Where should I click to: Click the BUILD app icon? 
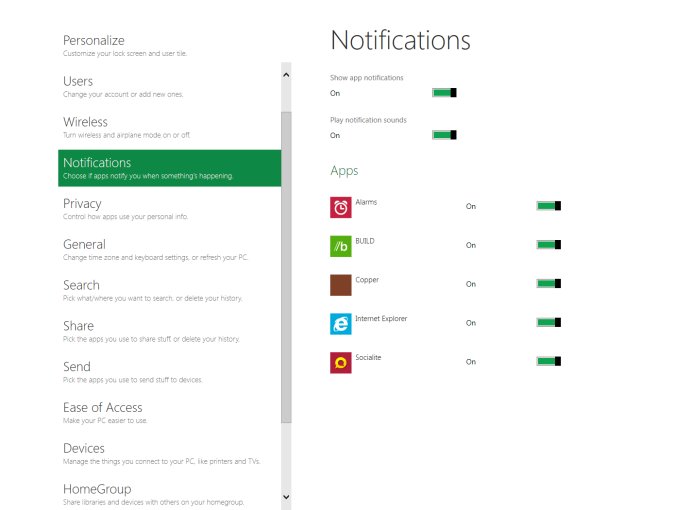340,246
